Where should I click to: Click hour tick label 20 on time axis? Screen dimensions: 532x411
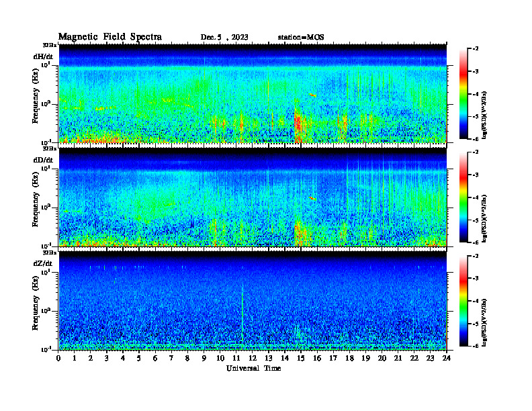click(x=382, y=359)
